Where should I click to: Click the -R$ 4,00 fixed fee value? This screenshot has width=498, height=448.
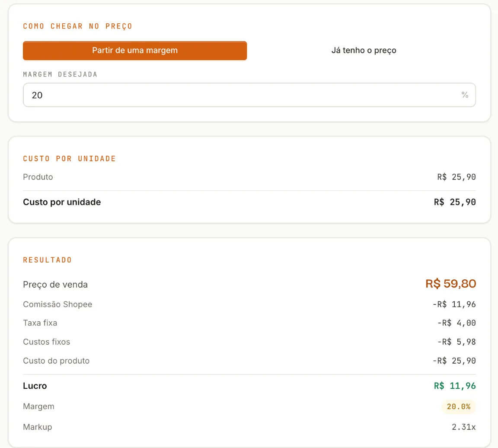click(x=456, y=323)
